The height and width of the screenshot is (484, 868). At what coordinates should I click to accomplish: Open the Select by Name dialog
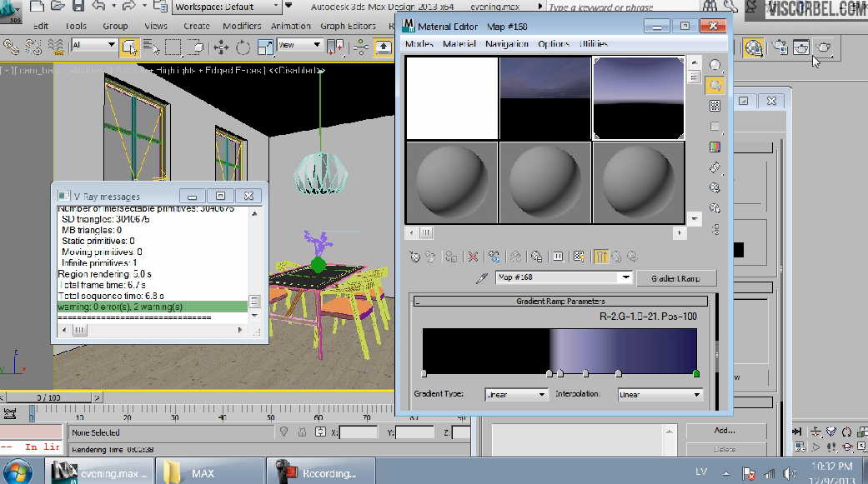click(x=151, y=47)
